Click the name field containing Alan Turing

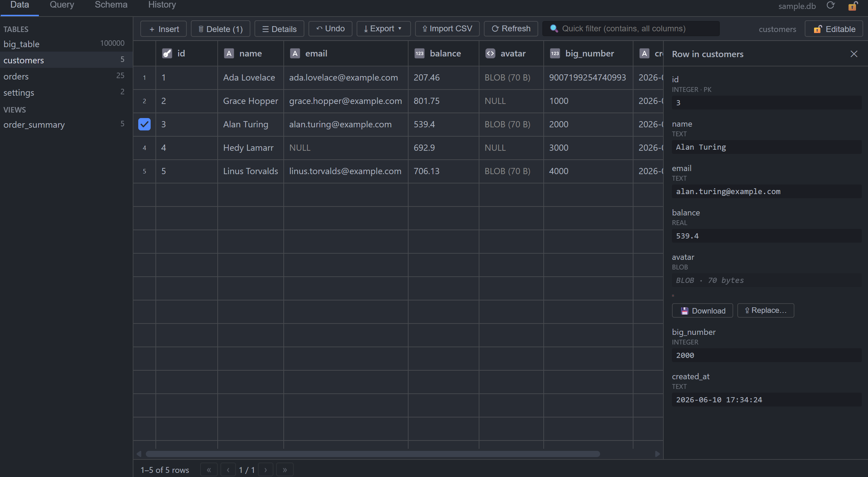click(767, 147)
